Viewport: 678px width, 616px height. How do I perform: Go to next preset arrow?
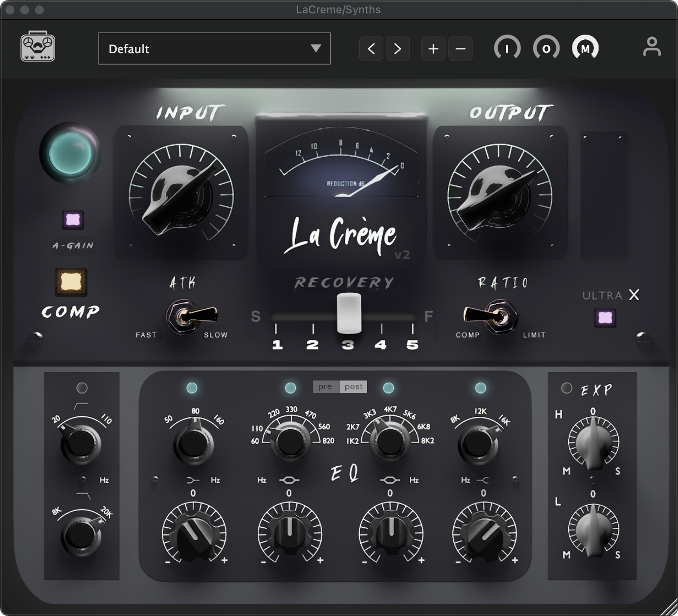(398, 49)
